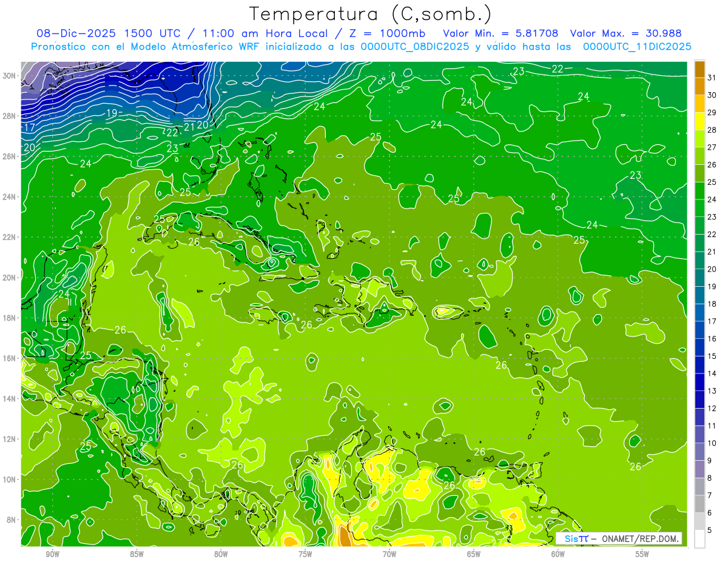Screen dimensions: 728x562
Task: Click the latitude label '24N'
Action: tap(10, 197)
